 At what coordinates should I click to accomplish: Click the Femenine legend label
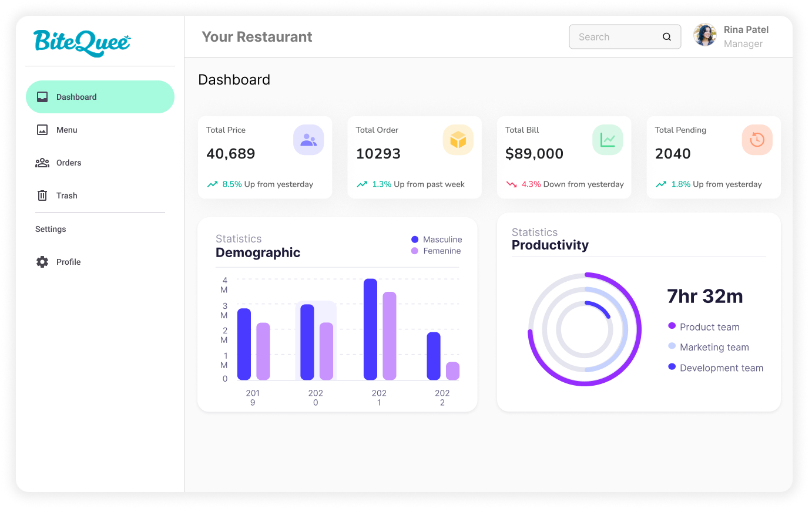click(x=442, y=251)
